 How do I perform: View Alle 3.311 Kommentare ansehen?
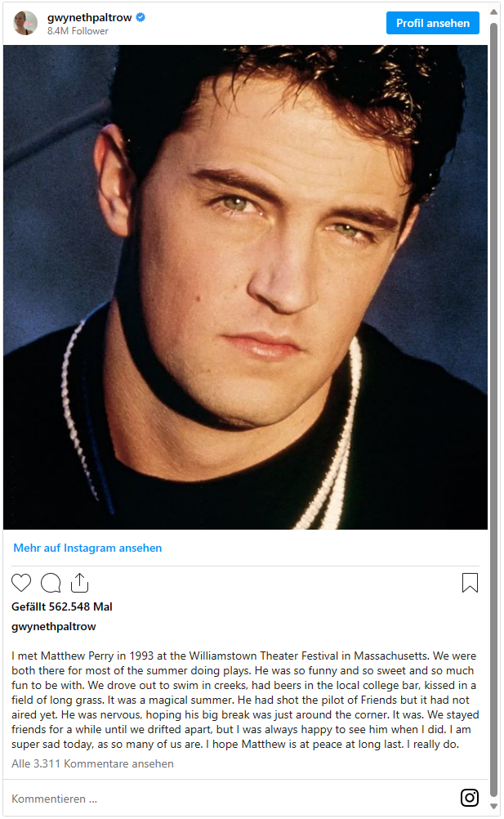[x=92, y=763]
